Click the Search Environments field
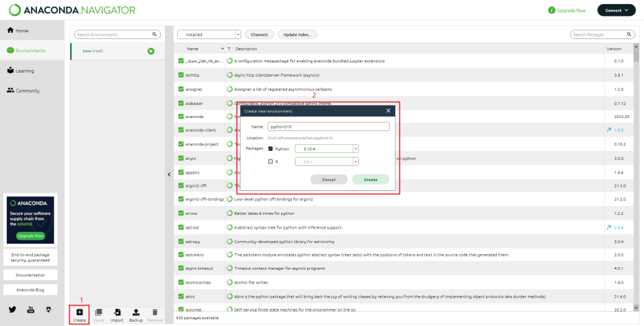This screenshot has height=326, width=644. pyautogui.click(x=117, y=35)
